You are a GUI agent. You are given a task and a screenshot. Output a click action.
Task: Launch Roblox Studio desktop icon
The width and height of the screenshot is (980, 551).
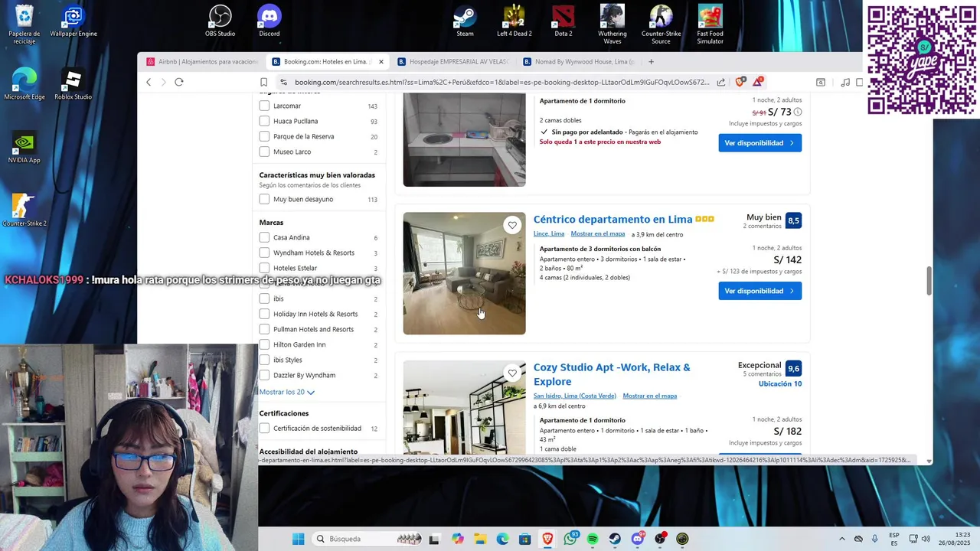coord(73,84)
